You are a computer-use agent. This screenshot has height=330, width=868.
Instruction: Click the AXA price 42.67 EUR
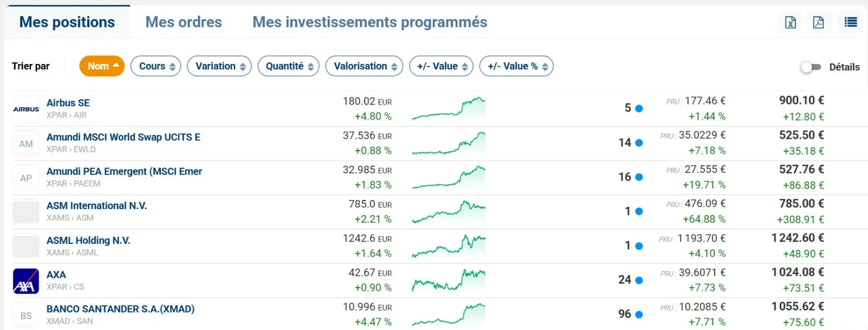[370, 273]
